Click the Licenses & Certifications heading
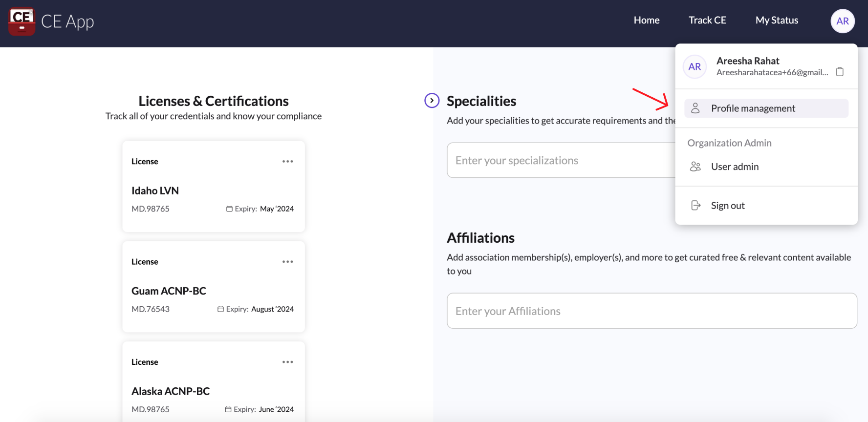868x422 pixels. tap(214, 101)
